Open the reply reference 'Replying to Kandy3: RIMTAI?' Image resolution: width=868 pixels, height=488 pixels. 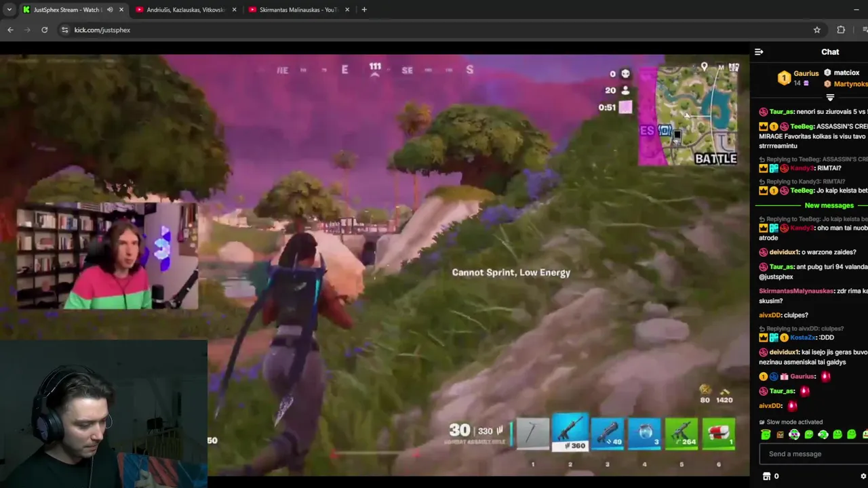click(804, 182)
